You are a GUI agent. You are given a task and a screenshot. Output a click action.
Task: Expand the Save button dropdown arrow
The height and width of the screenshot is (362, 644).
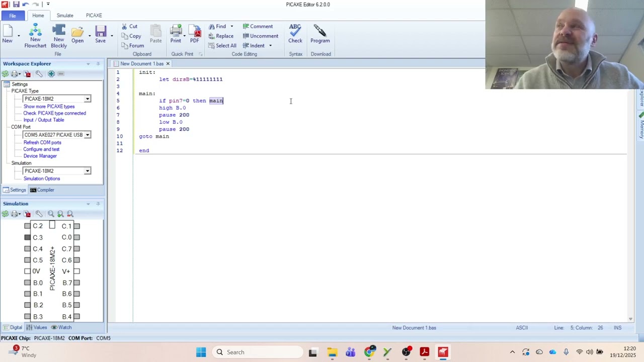[x=112, y=36]
